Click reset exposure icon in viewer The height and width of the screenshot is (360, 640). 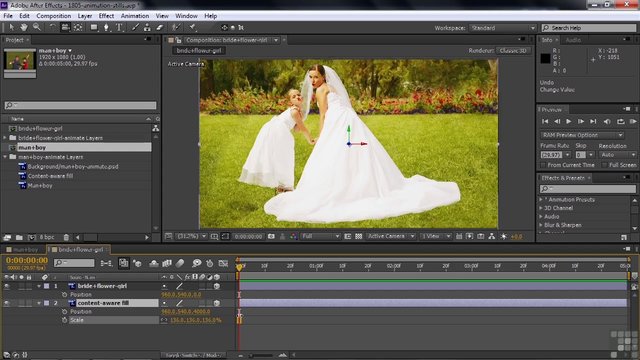(504, 236)
